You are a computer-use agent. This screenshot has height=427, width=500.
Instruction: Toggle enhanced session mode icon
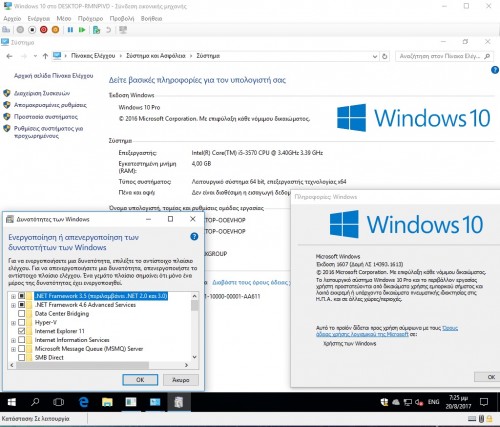coord(123,30)
